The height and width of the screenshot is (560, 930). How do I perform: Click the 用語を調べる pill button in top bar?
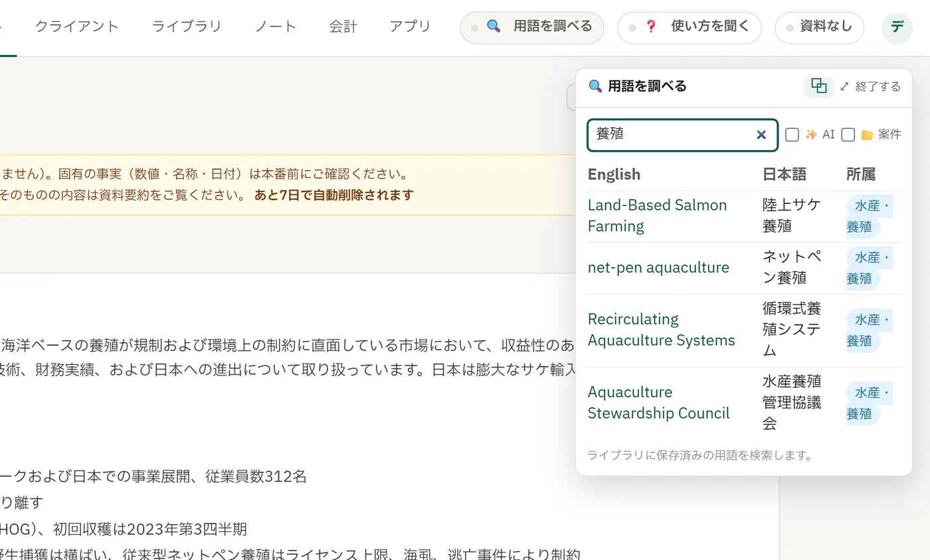pyautogui.click(x=532, y=28)
